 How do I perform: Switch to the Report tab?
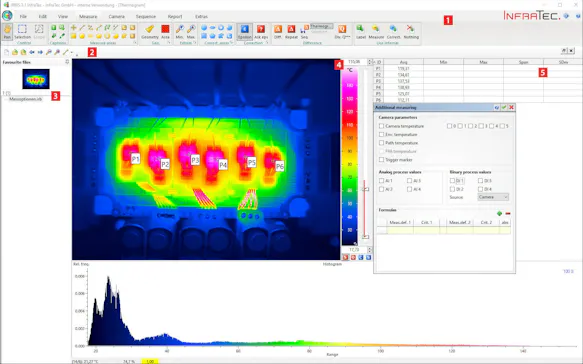pos(175,16)
